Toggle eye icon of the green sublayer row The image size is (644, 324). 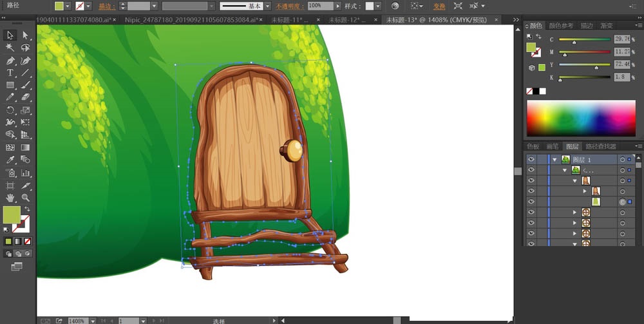pos(531,169)
